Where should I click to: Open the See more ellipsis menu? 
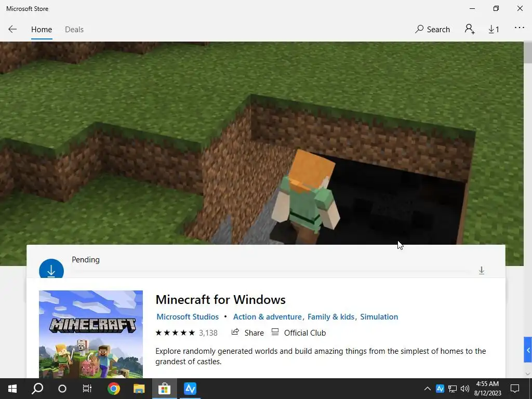519,28
